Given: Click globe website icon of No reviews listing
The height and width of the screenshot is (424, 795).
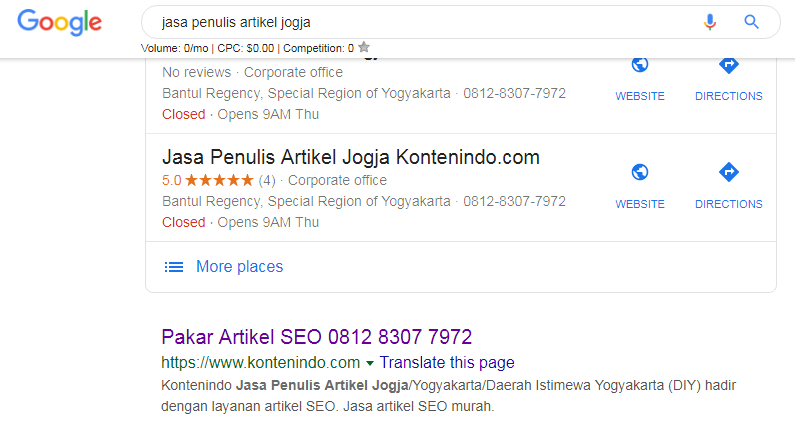Looking at the screenshot, I should [x=640, y=65].
